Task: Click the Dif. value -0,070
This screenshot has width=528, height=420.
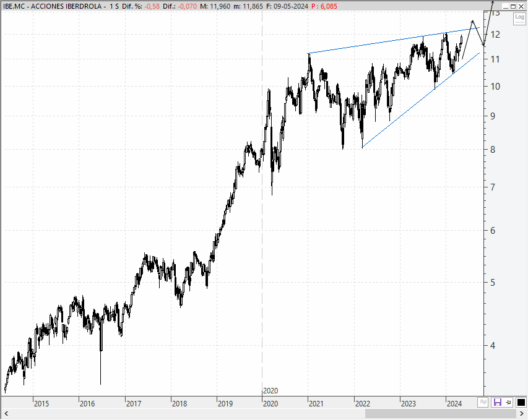Action: tap(187, 6)
